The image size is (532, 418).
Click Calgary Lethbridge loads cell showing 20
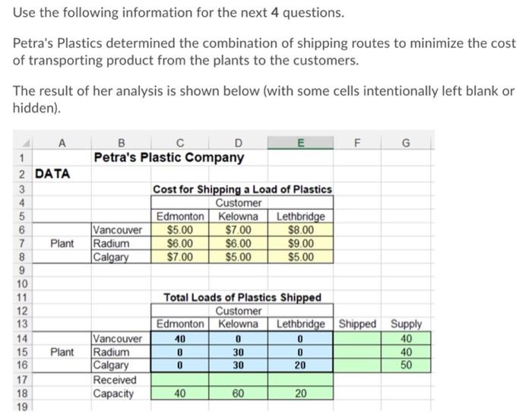pos(300,365)
